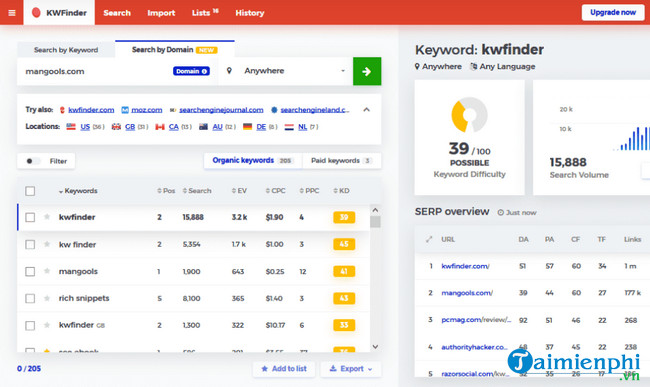Click the Any Language icon
The width and height of the screenshot is (650, 387).
tap(473, 66)
